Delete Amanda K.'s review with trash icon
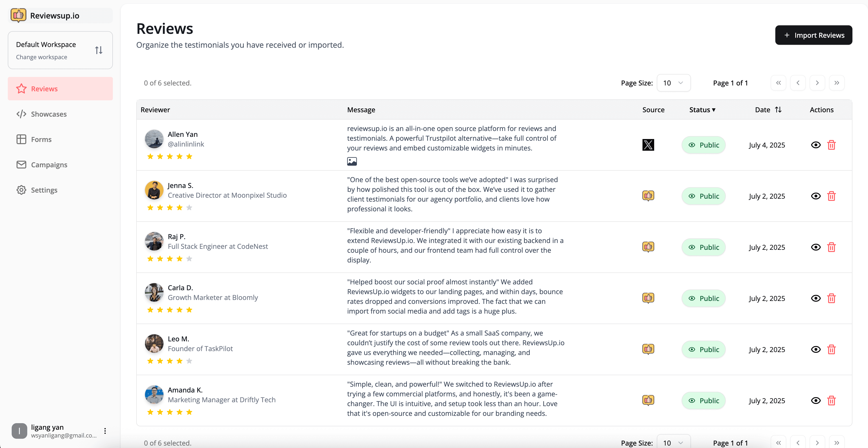This screenshot has height=448, width=868. coord(831,401)
